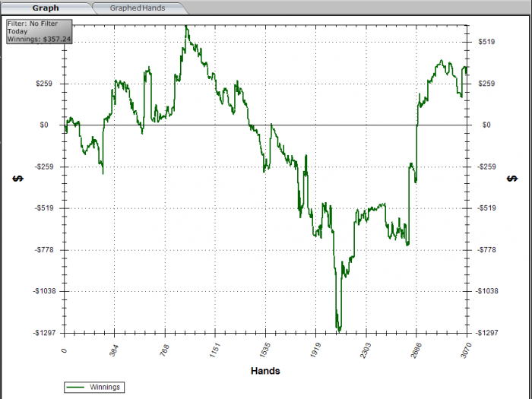Click the 768 hands axis label
532x399 pixels.
(x=164, y=350)
